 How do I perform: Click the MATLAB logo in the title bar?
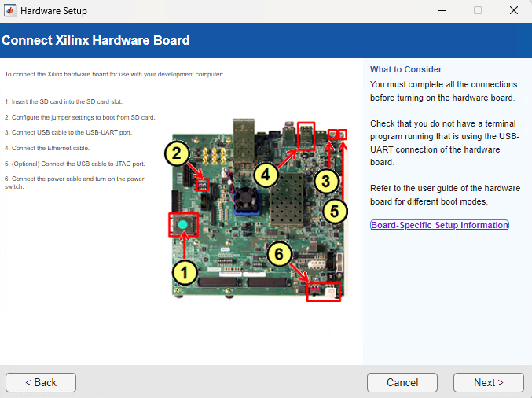tap(9, 11)
